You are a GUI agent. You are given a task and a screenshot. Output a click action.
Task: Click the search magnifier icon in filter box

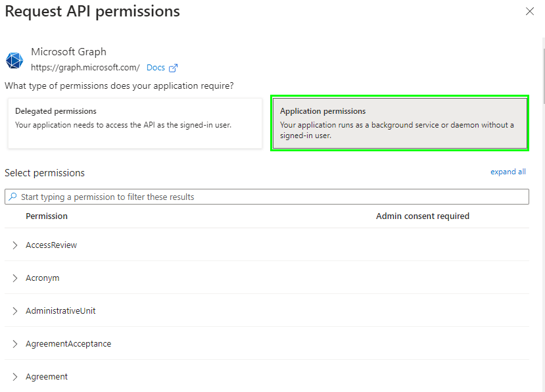pyautogui.click(x=14, y=196)
